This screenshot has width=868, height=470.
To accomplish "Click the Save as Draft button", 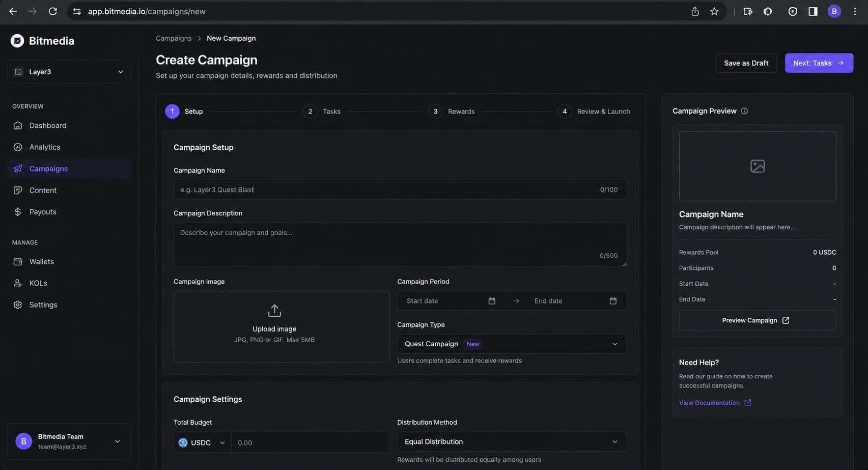I will [746, 63].
